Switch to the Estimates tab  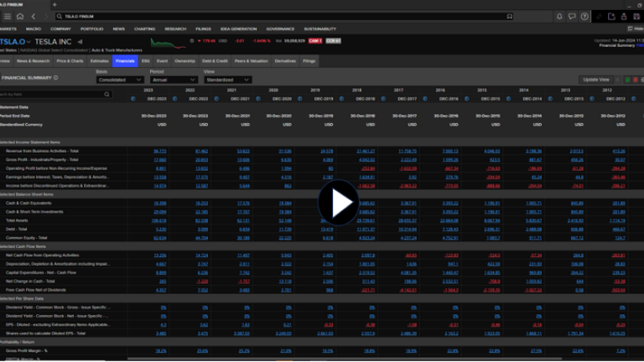(99, 61)
